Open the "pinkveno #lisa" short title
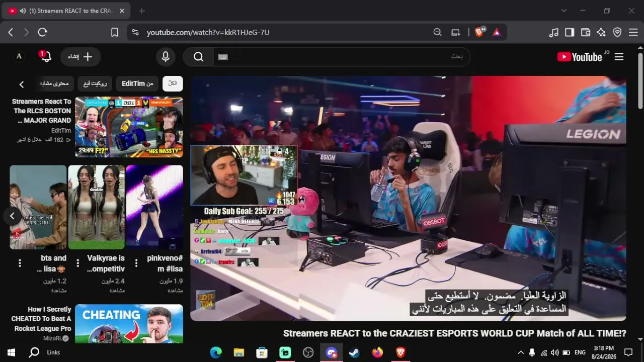Image resolution: width=644 pixels, height=362 pixels. [x=165, y=263]
